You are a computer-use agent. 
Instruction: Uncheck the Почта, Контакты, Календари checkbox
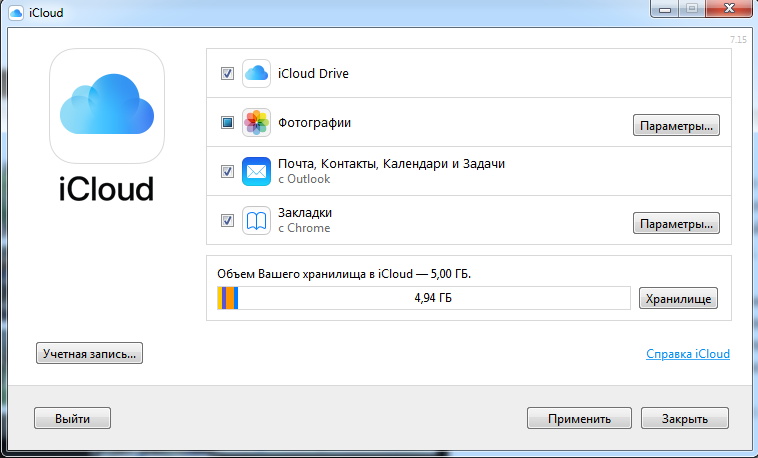pos(227,171)
